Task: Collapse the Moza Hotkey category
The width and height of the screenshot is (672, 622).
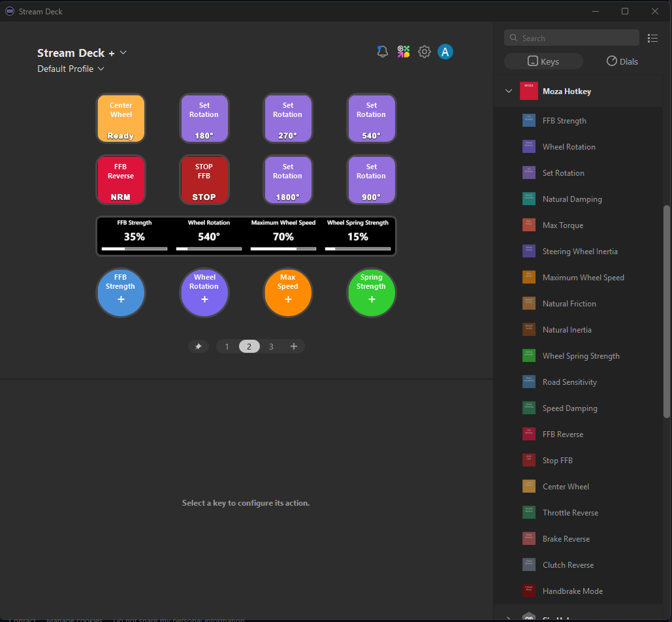Action: pyautogui.click(x=509, y=91)
